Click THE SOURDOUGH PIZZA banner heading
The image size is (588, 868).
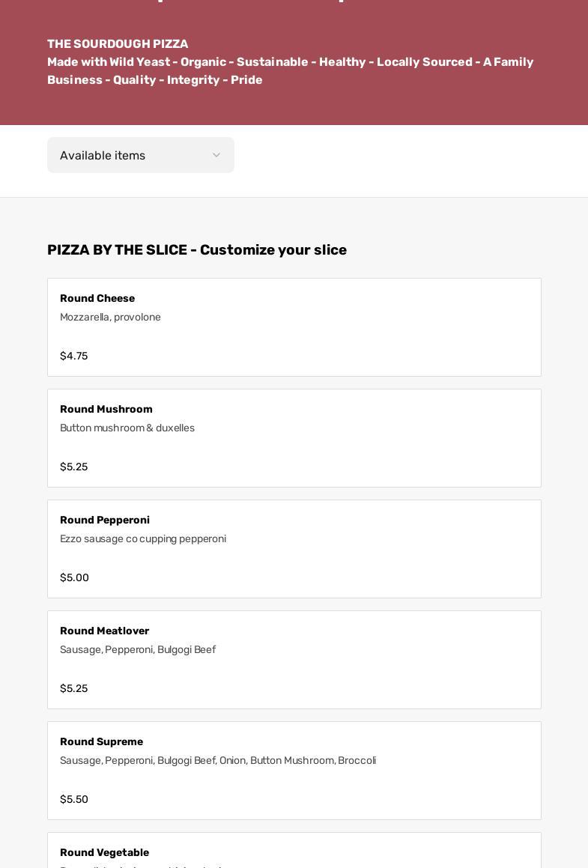[118, 44]
